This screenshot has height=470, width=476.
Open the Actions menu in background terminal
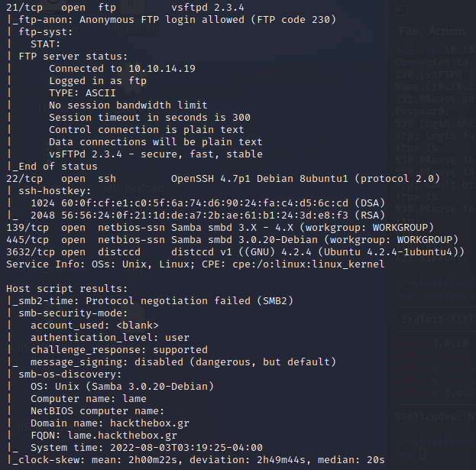click(x=448, y=31)
